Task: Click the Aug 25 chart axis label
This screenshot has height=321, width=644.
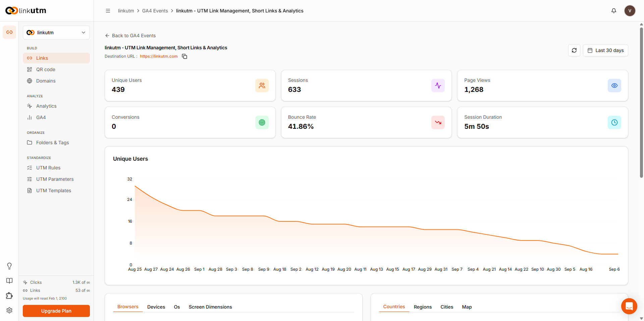Action: coord(135,269)
